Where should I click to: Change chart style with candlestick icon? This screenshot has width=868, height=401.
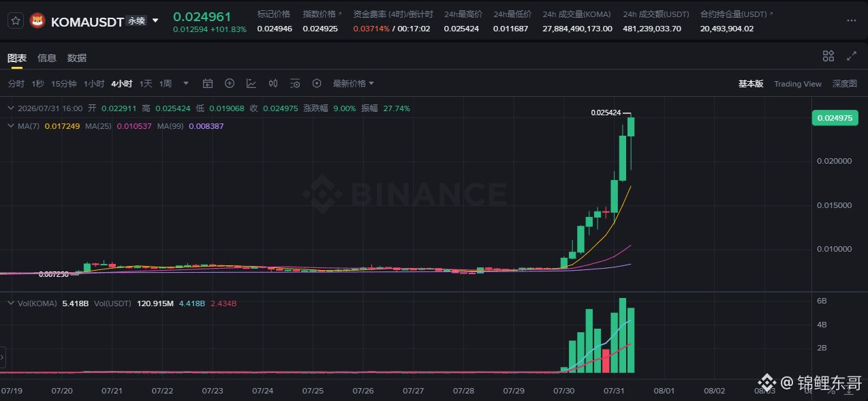(273, 84)
